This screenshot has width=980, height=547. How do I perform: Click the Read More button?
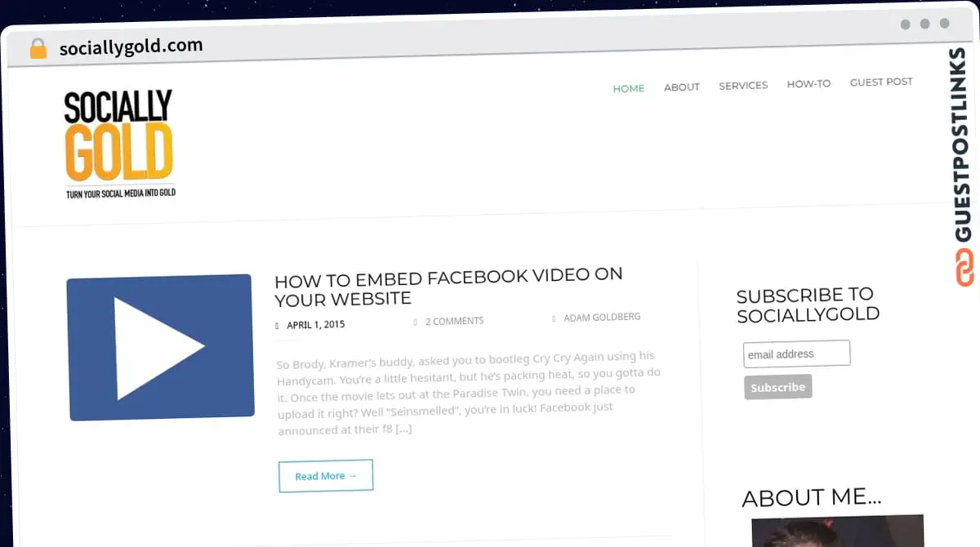tap(326, 475)
